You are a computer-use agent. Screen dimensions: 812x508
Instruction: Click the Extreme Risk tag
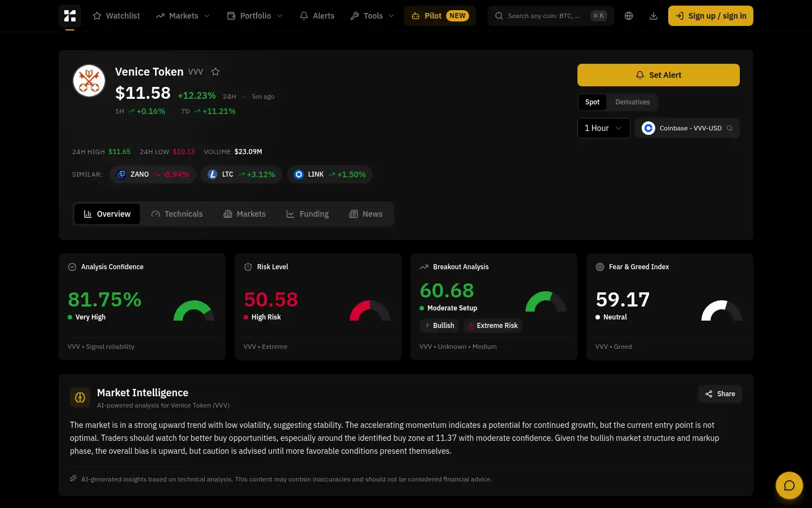[493, 326]
